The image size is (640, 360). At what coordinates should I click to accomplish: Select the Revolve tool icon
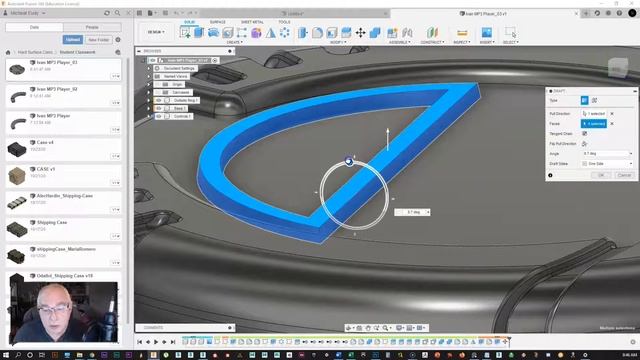point(213,33)
